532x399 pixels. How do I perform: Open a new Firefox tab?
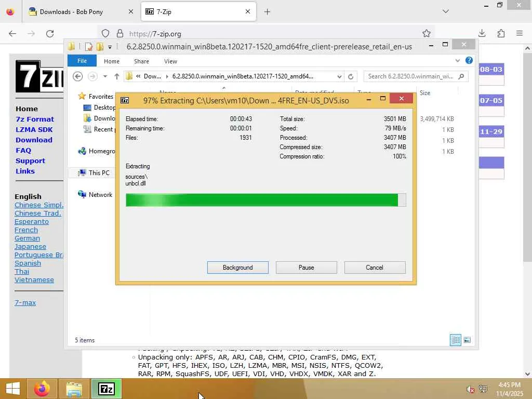coord(267,12)
